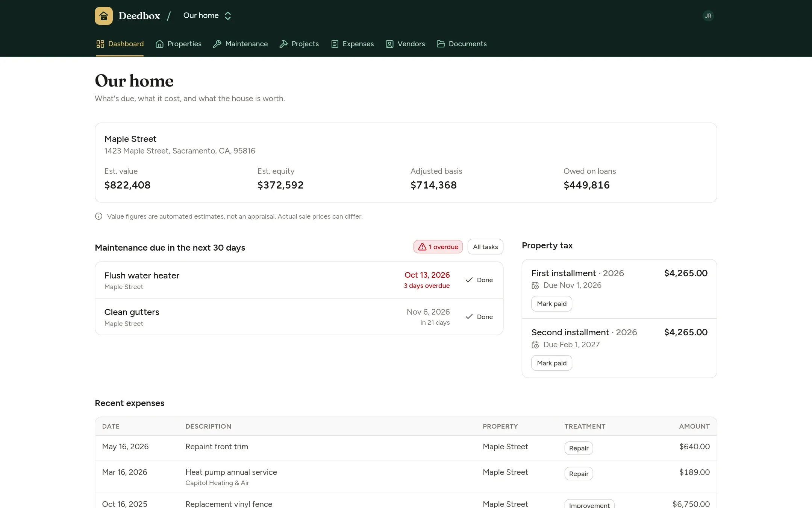This screenshot has height=508, width=812.
Task: Click the Projects hammer icon
Action: tap(283, 44)
